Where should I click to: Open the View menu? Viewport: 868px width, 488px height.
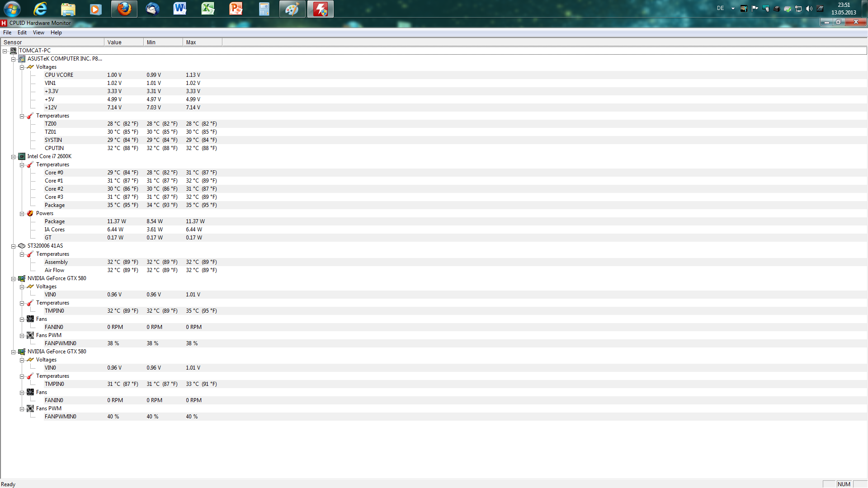[38, 33]
